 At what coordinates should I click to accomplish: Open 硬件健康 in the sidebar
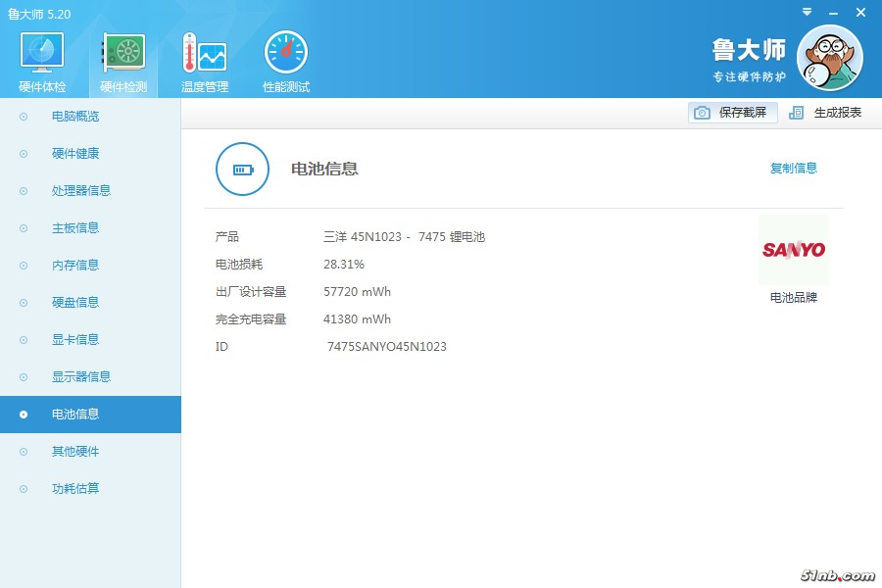click(x=75, y=154)
